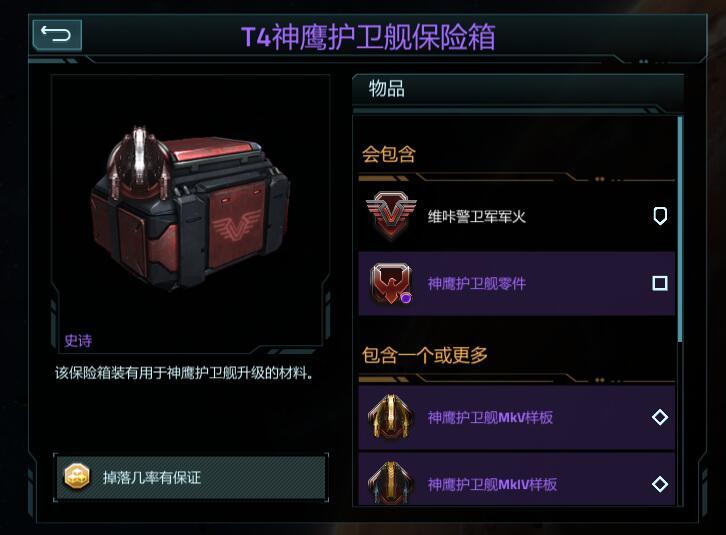Viewport: 726px width, 535px height.
Task: Open the 掉落几率有保证 drop rate button
Action: click(191, 477)
